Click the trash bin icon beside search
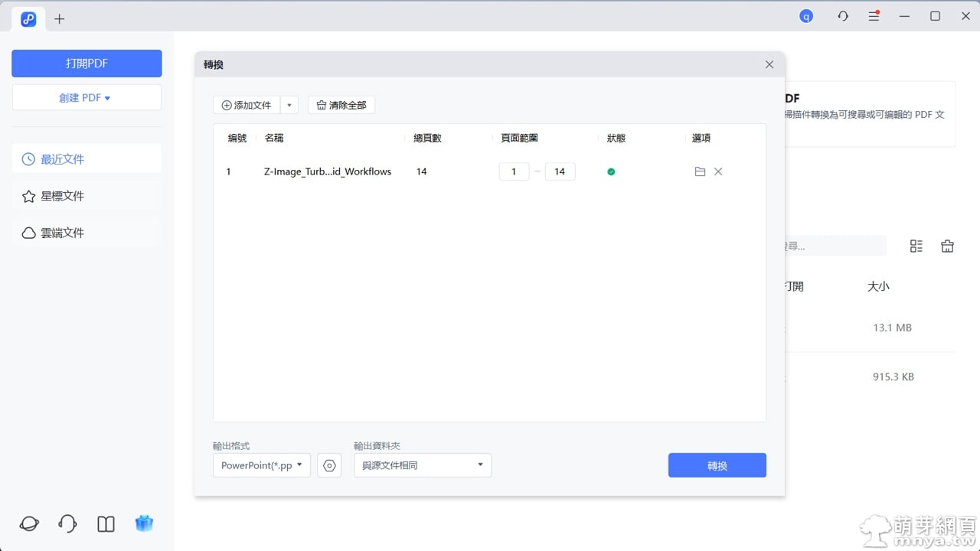The height and width of the screenshot is (551, 980). click(x=947, y=246)
